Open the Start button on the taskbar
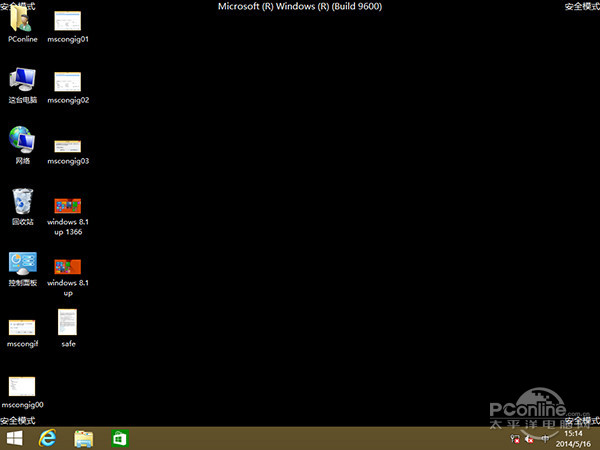Viewport: 600px width, 450px height. click(15, 438)
